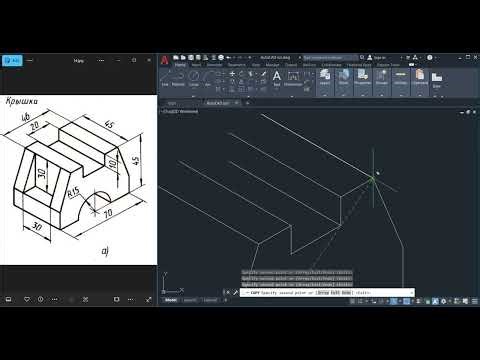Toggle the filmstrip icon in Photos bottom-left
Screen dimensions: 480x360
pyautogui.click(x=9, y=299)
